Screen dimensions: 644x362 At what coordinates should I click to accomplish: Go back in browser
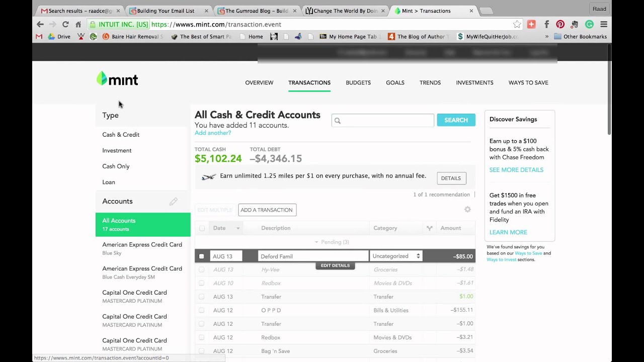(x=40, y=24)
